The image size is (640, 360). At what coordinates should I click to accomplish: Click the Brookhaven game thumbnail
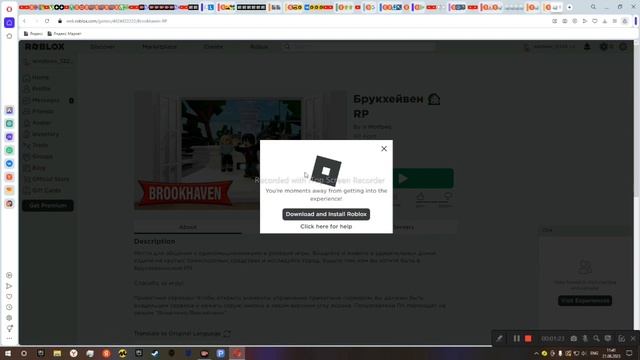(241, 151)
